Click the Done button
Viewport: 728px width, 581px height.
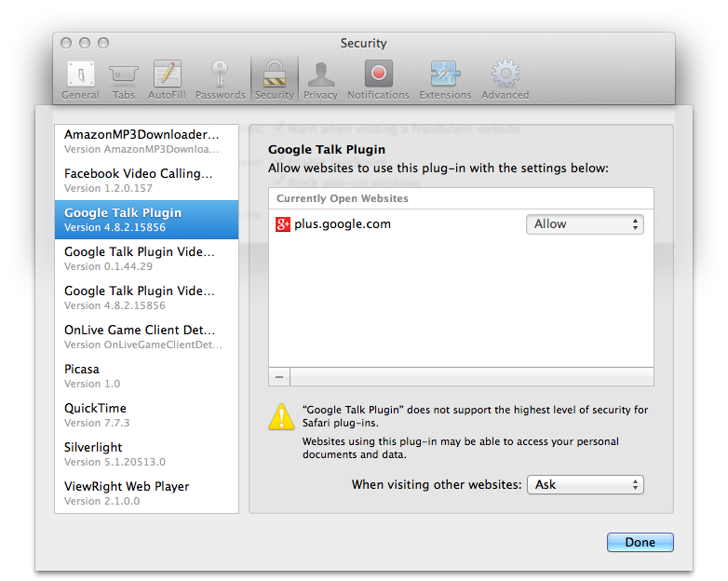[x=640, y=542]
